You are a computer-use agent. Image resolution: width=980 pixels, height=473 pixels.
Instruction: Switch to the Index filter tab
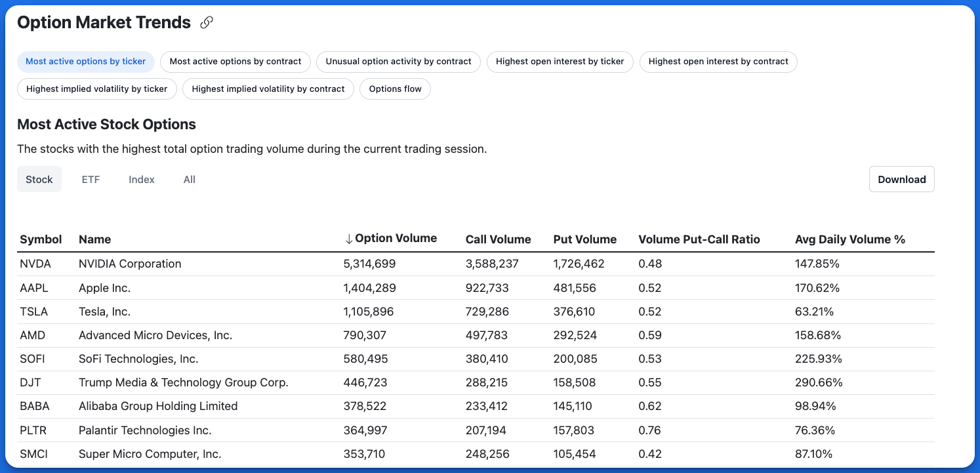142,180
